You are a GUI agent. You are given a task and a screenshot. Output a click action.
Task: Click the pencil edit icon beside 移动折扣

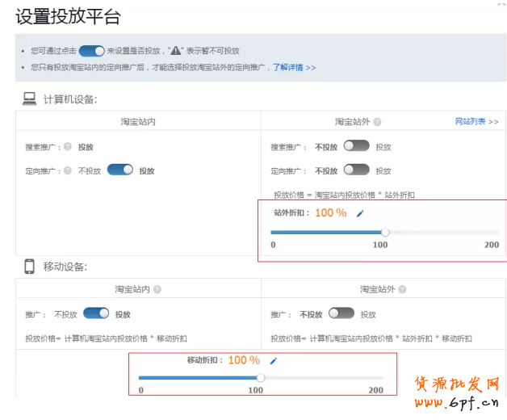273,361
